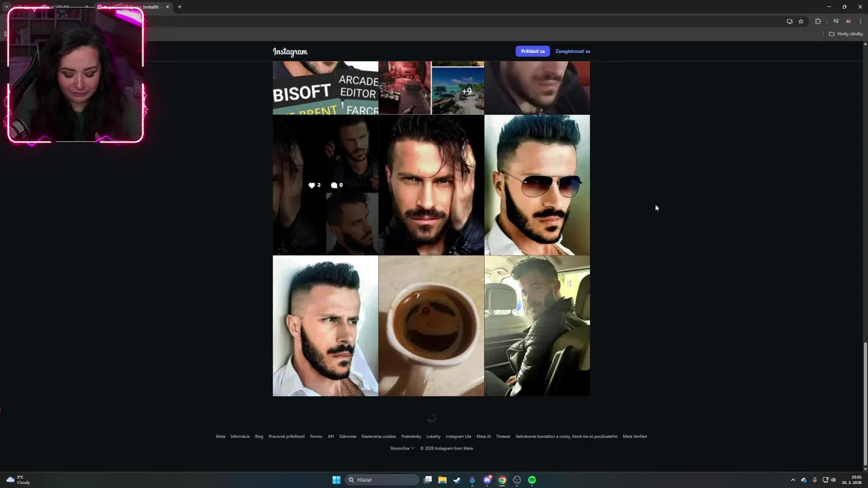The width and height of the screenshot is (868, 488).
Task: Open the Súkromie footer link
Action: [348, 436]
